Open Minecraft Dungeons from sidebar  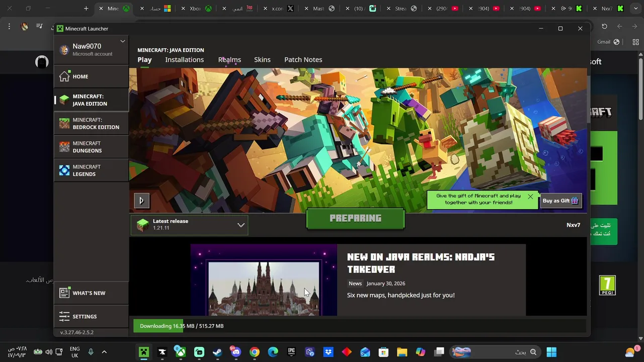point(91,147)
